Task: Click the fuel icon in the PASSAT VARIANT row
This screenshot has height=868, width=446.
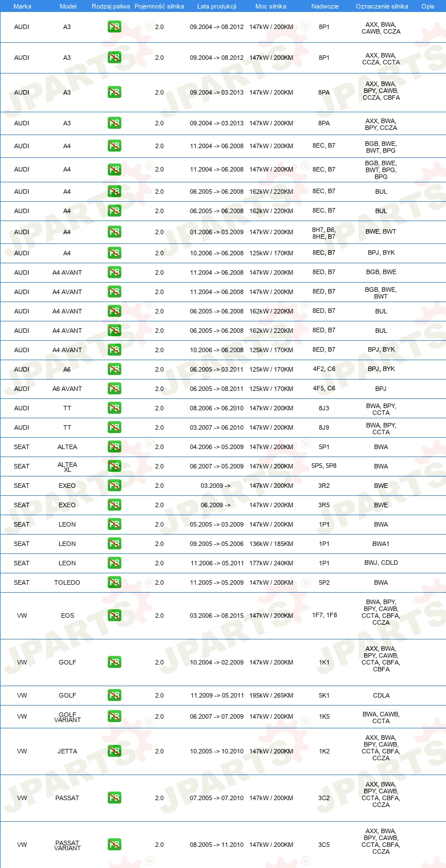Action: pyautogui.click(x=114, y=845)
